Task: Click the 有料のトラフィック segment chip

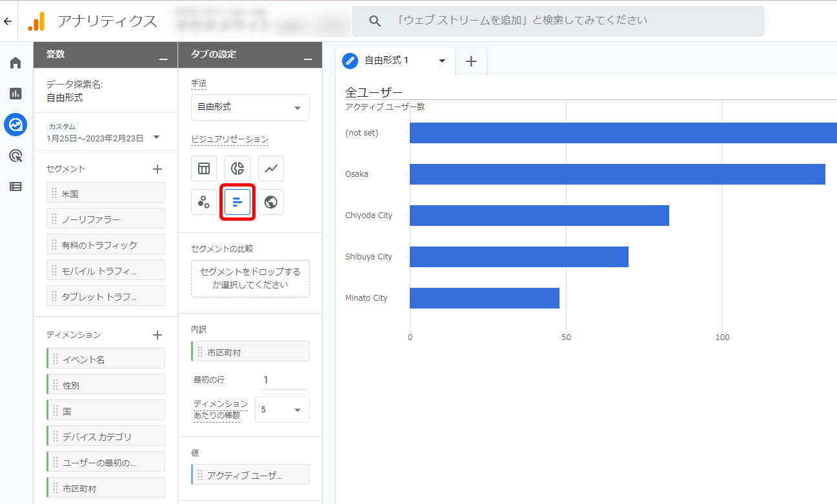Action: [106, 245]
